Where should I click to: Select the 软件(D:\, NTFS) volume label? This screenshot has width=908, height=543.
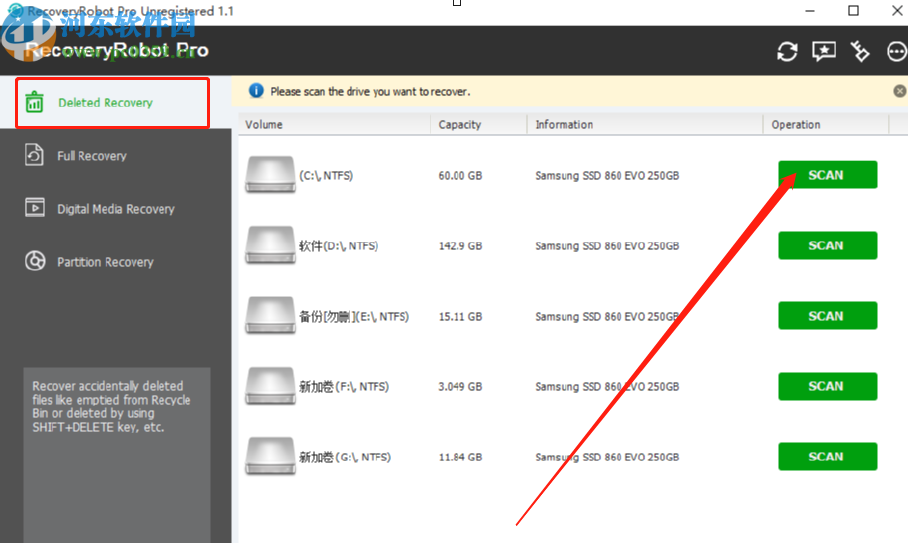click(338, 246)
